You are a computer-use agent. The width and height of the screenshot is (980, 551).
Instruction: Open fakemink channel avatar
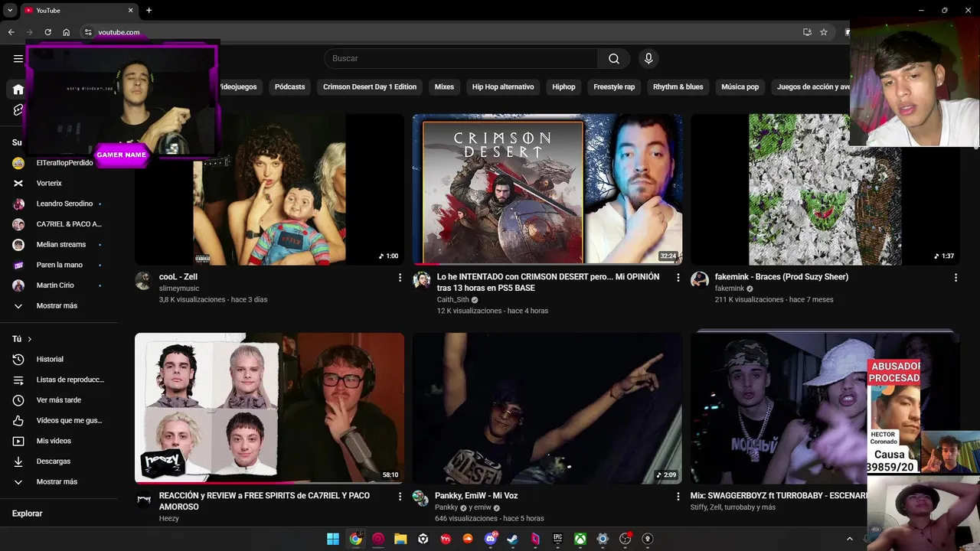coord(699,280)
